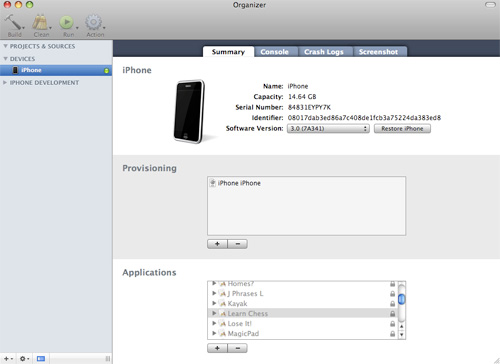500x364 pixels.
Task: Switch to the Summary tab
Action: 228,52
